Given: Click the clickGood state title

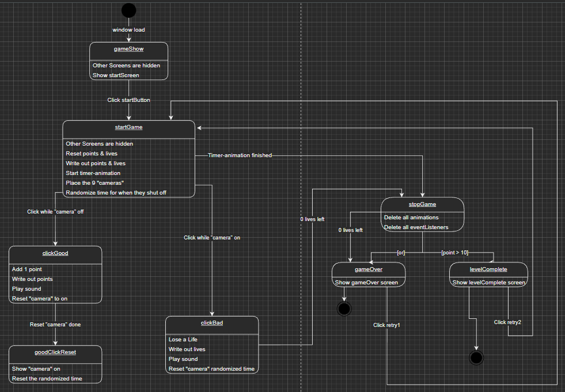Looking at the screenshot, I should 55,253.
